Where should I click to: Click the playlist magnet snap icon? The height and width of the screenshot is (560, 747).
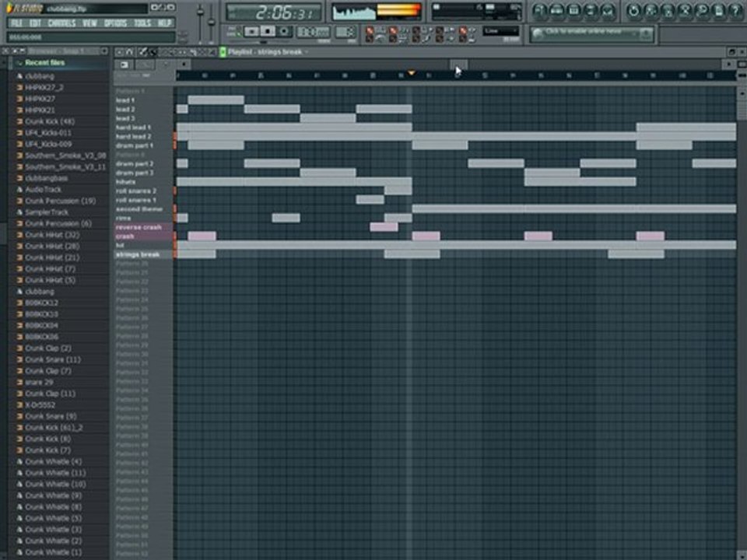pos(130,52)
